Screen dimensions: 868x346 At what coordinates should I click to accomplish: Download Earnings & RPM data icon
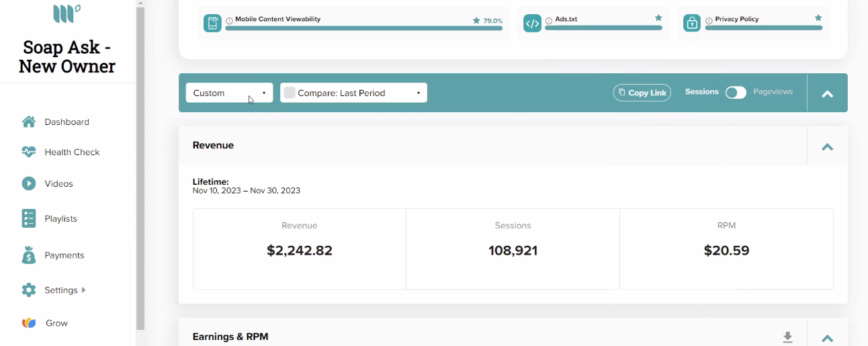click(x=788, y=337)
